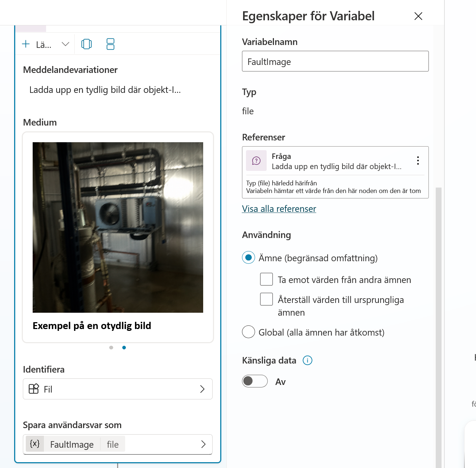The image size is (476, 468).
Task: Click the Variabelnamn input field
Action: point(335,61)
